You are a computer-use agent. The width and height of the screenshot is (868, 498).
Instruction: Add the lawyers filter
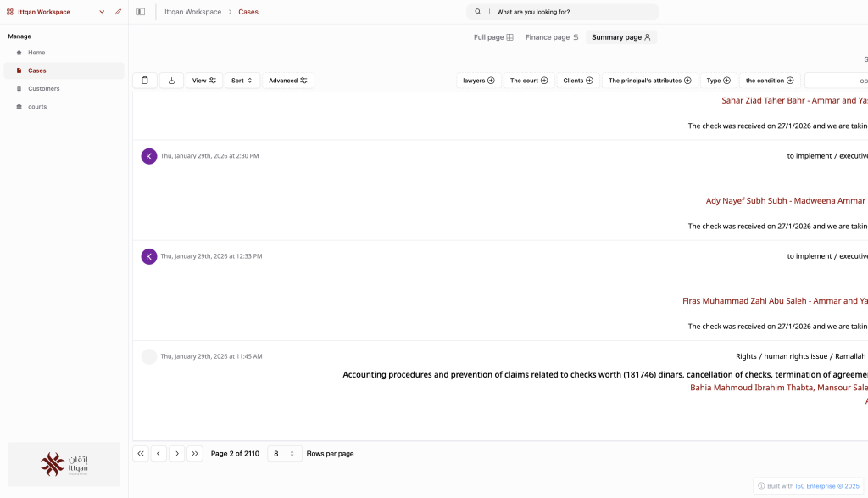[x=479, y=81]
